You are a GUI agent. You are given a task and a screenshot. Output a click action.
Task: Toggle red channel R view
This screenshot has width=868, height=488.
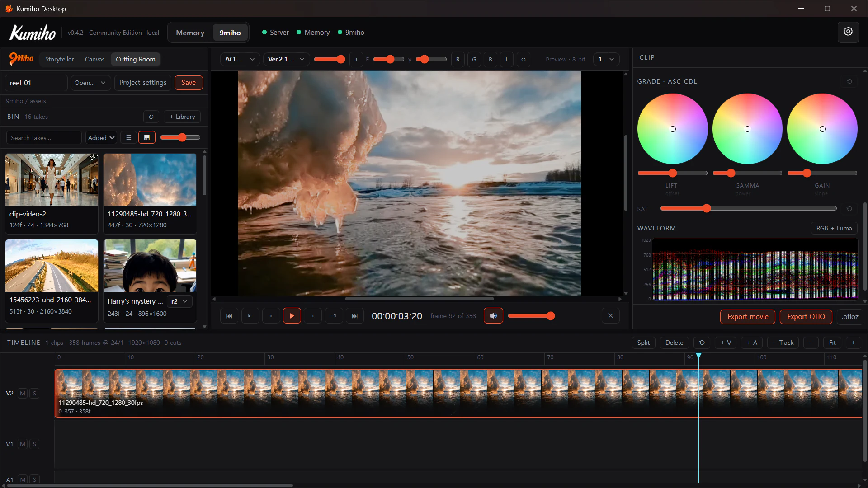coord(458,59)
